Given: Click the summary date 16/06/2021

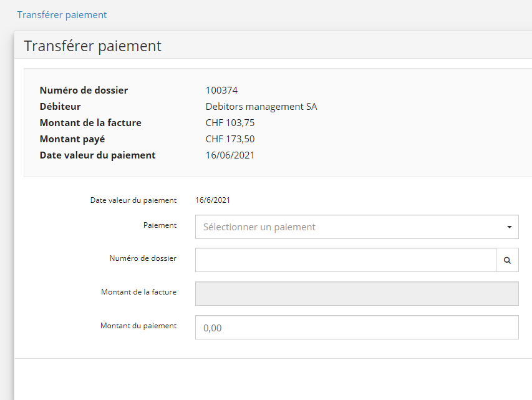Looking at the screenshot, I should (x=230, y=155).
